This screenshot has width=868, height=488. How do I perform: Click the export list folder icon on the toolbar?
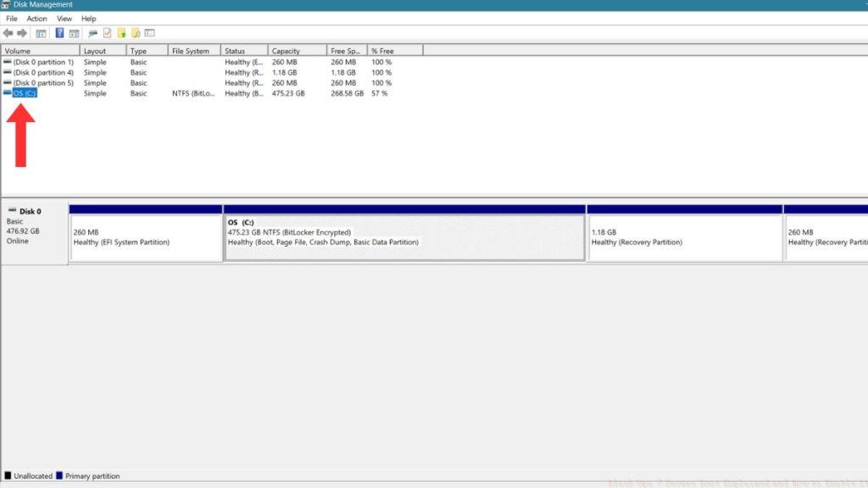coord(122,32)
